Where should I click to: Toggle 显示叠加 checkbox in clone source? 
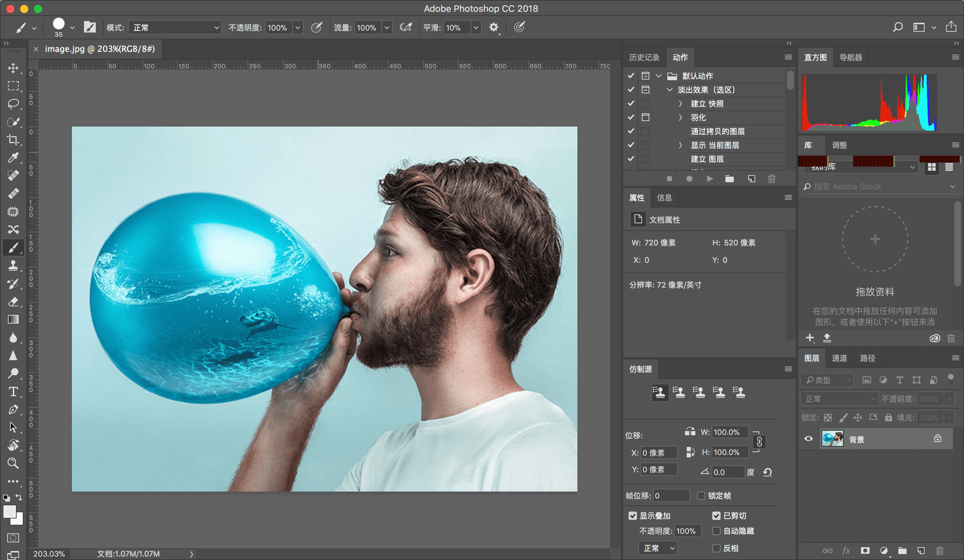pyautogui.click(x=635, y=514)
